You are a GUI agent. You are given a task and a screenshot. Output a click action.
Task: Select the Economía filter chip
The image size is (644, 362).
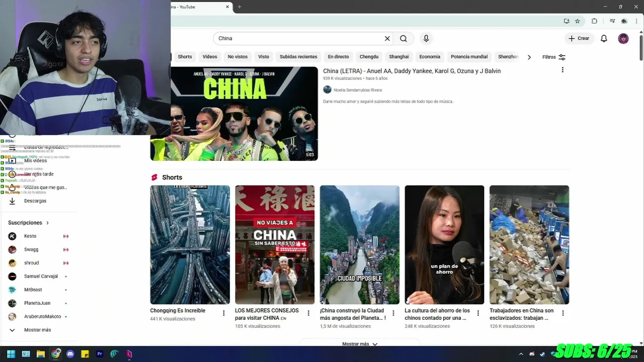[x=430, y=57]
